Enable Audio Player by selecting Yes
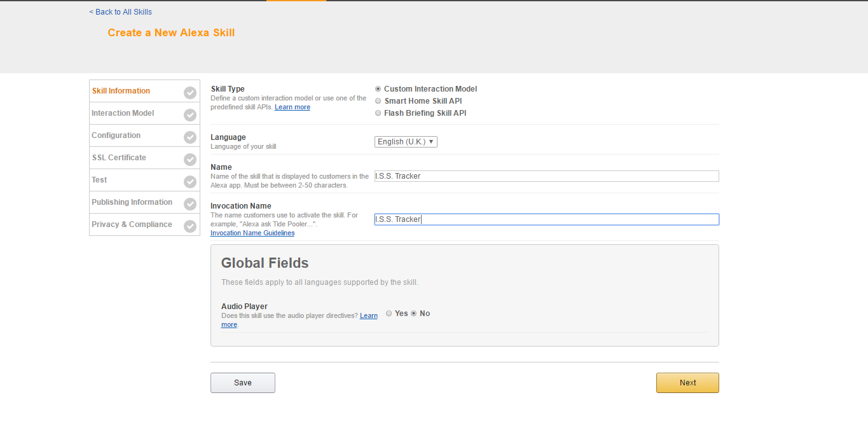Viewport: 868px width, 421px height. pyautogui.click(x=389, y=314)
